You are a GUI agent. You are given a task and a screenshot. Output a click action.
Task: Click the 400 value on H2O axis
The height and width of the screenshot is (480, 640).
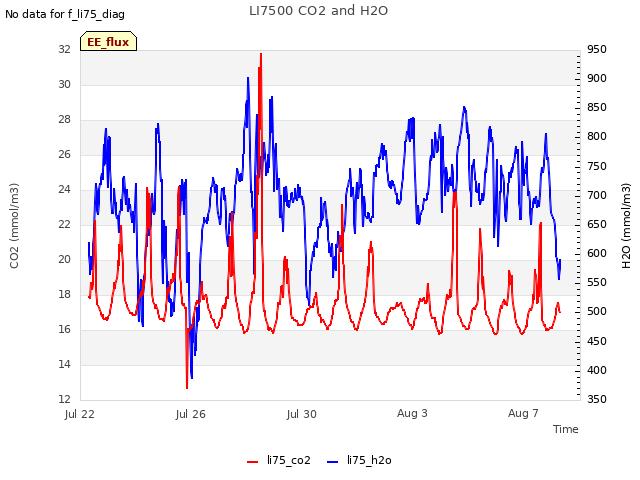click(597, 370)
